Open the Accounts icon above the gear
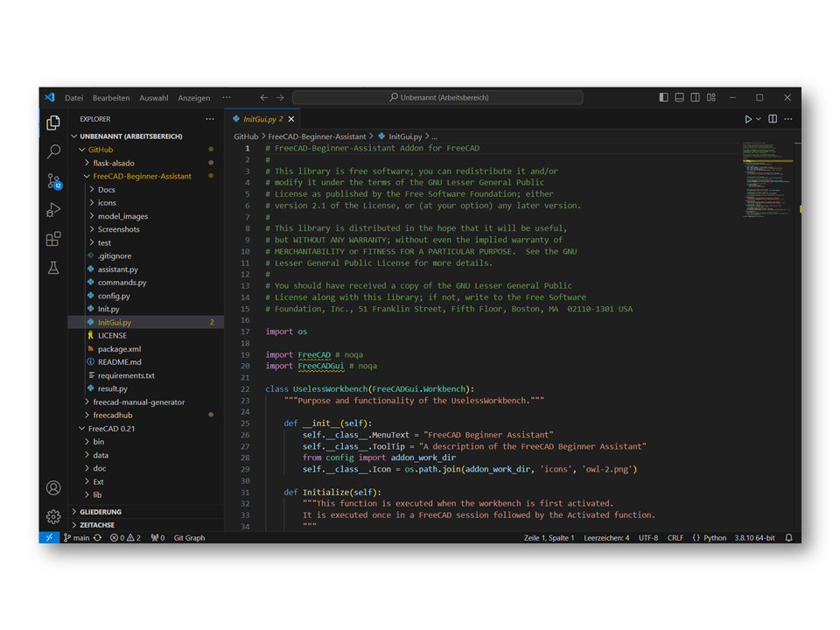Screen dimensions: 840x630 tap(53, 488)
